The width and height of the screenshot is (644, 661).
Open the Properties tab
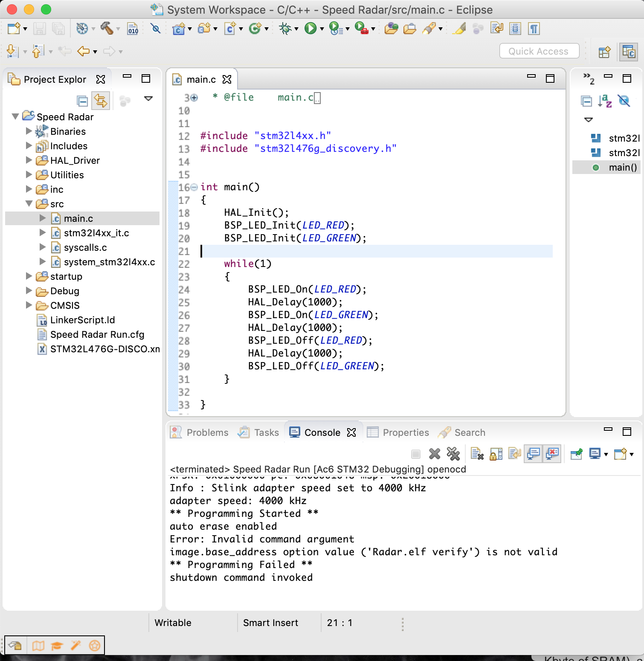click(406, 432)
